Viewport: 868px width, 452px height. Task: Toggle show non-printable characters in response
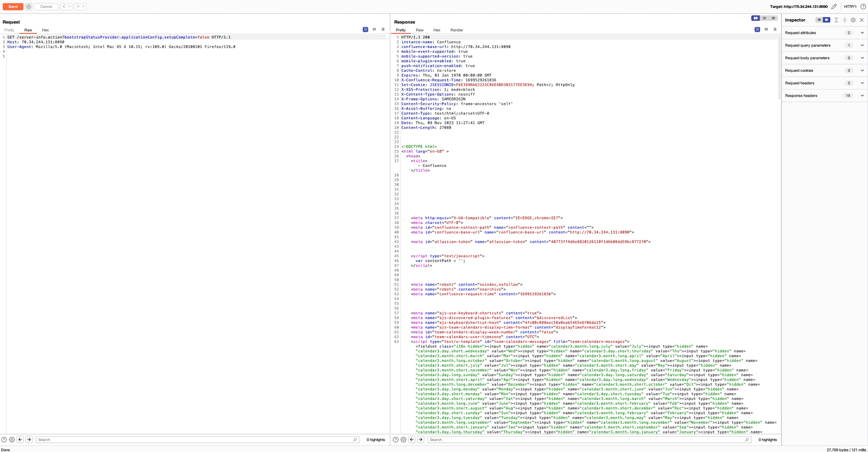[766, 29]
